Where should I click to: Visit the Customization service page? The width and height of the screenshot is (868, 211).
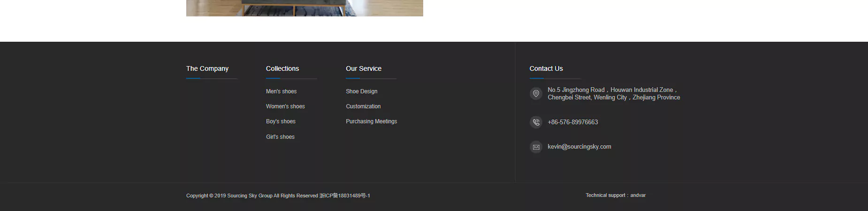click(363, 106)
